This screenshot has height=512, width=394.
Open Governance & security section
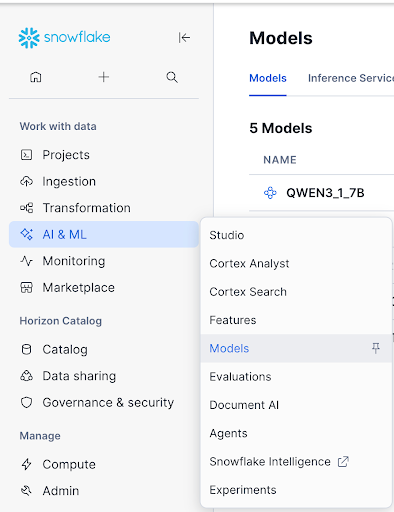pos(104,402)
